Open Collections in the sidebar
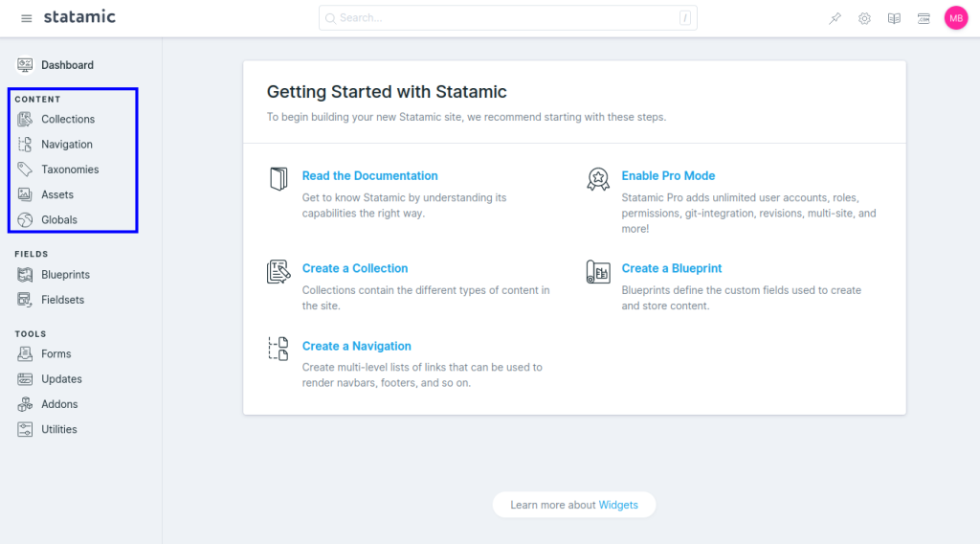 pos(68,119)
